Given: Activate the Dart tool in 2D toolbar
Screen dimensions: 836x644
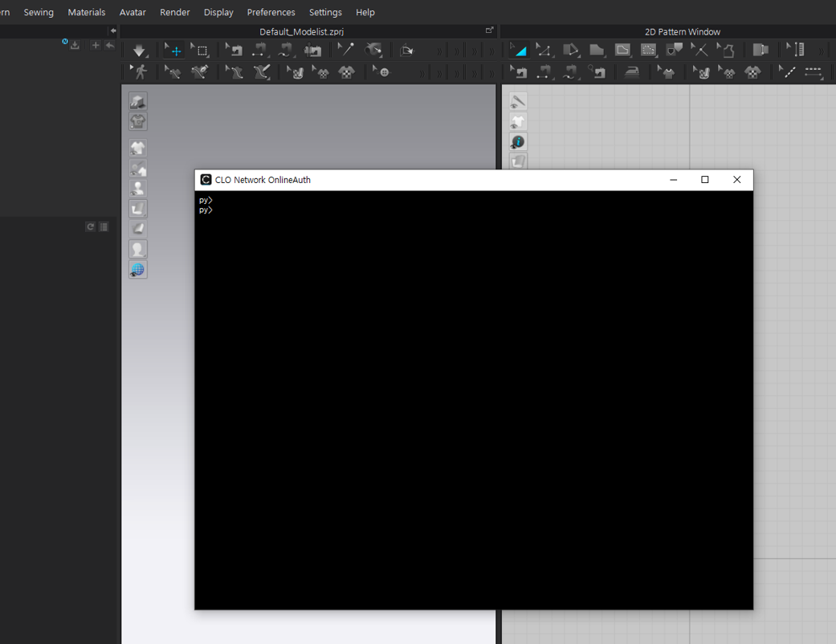Looking at the screenshot, I should tap(674, 50).
